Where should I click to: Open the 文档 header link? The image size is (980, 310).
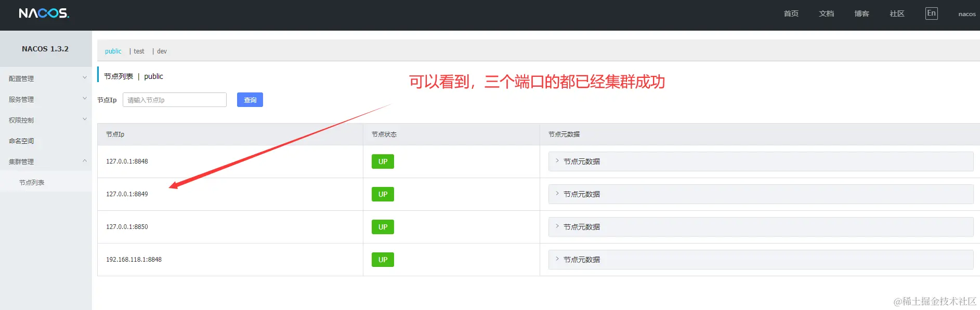pyautogui.click(x=826, y=14)
